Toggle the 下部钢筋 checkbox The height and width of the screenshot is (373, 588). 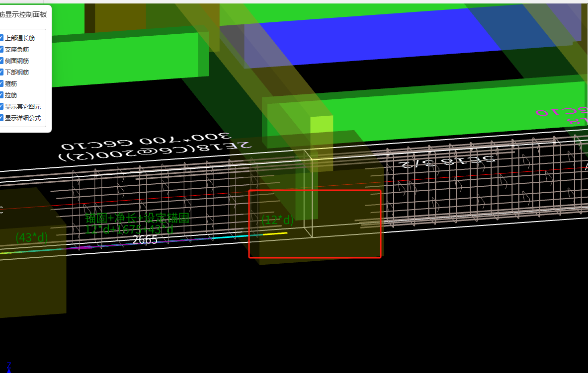[x=1, y=72]
